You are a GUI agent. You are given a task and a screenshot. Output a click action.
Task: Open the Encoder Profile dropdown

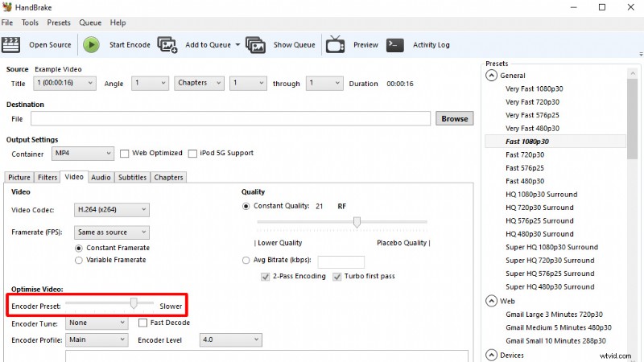coord(97,339)
